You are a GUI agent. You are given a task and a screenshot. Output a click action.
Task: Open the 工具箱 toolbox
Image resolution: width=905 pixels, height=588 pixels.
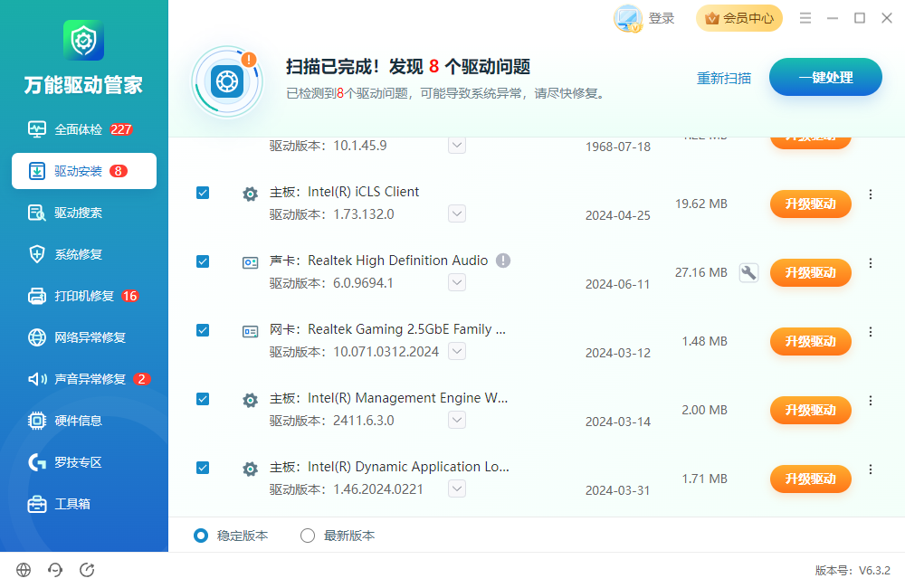83,503
